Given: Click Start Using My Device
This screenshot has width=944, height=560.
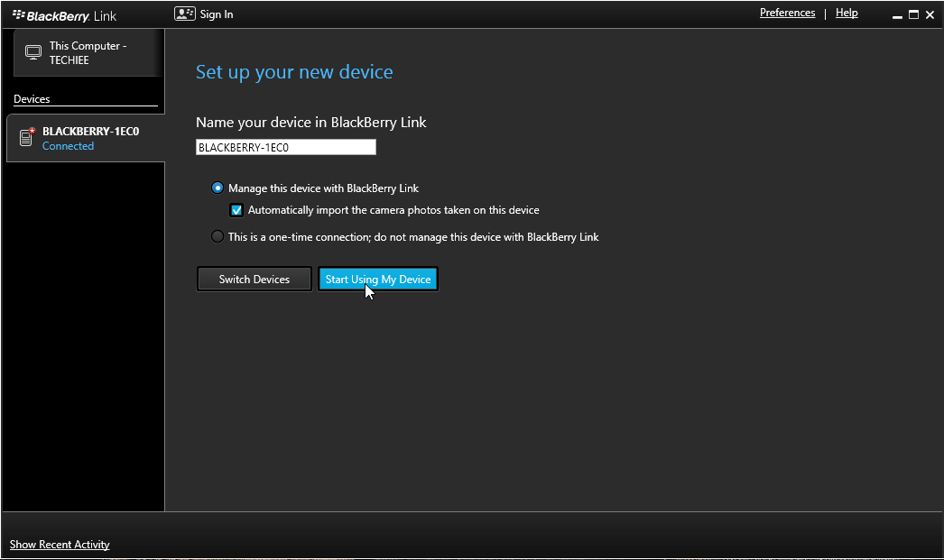Looking at the screenshot, I should point(377,279).
